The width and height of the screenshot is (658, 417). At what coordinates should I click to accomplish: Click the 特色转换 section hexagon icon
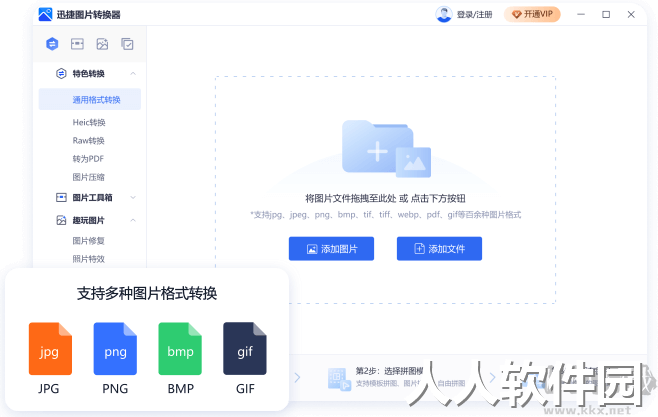tap(61, 74)
